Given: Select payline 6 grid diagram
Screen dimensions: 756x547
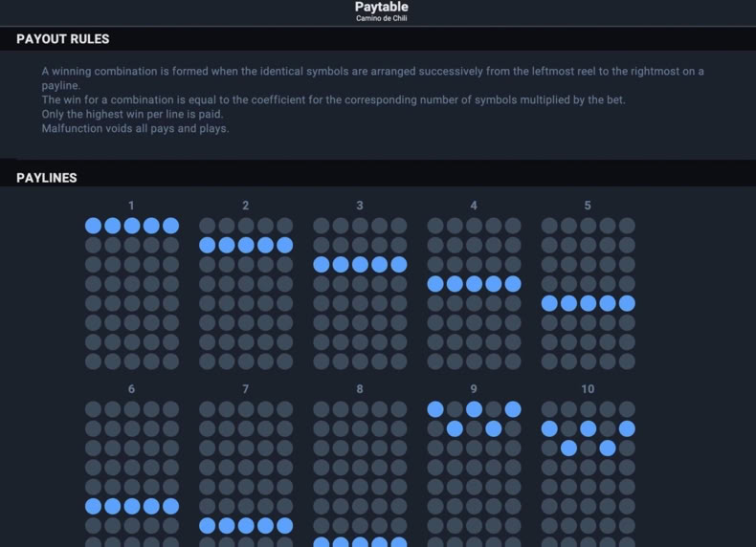Looking at the screenshot, I should [x=132, y=473].
